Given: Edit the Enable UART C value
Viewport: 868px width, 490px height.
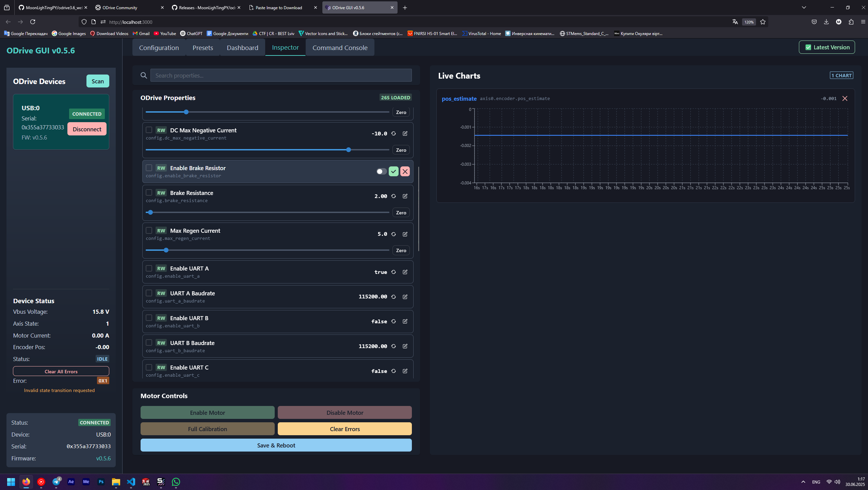Looking at the screenshot, I should (405, 371).
